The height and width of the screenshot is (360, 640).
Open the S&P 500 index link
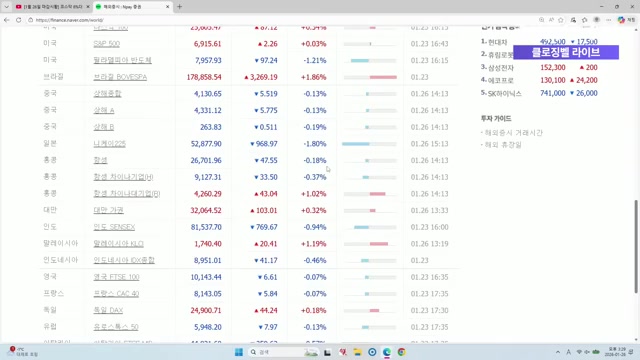pos(107,44)
